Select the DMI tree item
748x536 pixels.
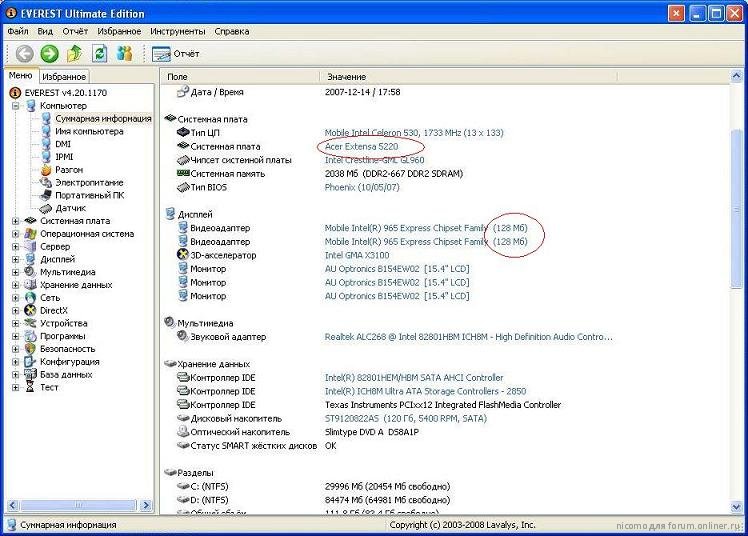63,144
